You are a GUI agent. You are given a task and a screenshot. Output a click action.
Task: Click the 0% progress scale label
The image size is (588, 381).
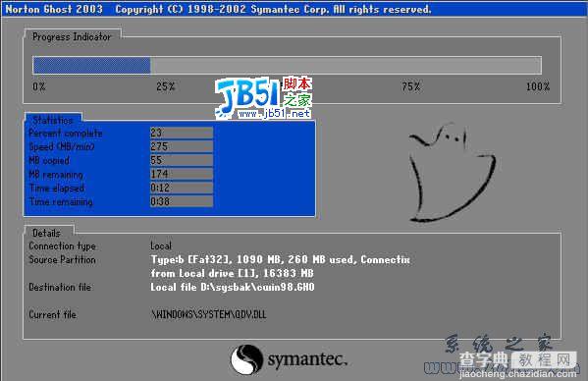[x=39, y=86]
